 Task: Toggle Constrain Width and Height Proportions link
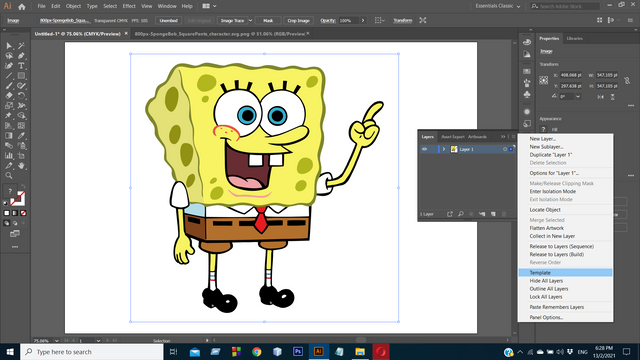pos(627,81)
